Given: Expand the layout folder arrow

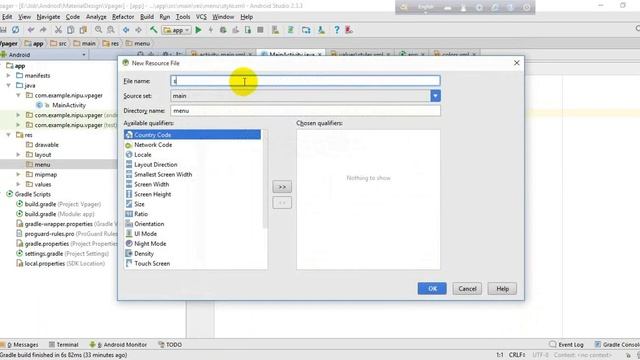Looking at the screenshot, I should 18,155.
